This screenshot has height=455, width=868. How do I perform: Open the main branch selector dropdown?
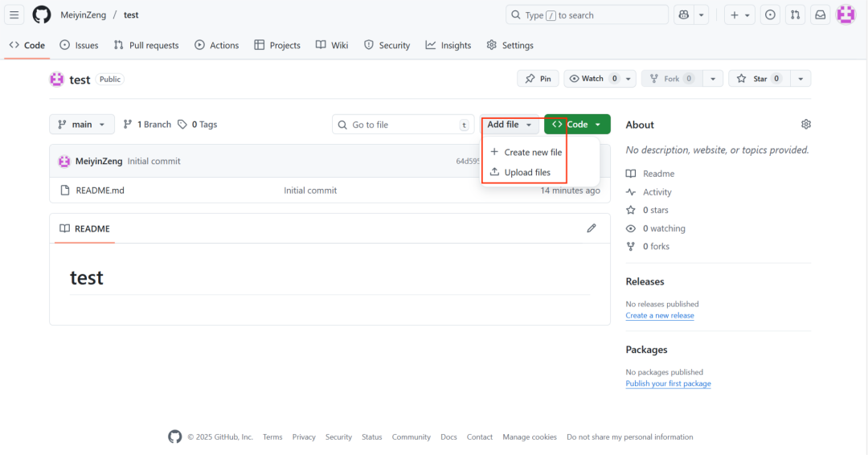coord(82,125)
